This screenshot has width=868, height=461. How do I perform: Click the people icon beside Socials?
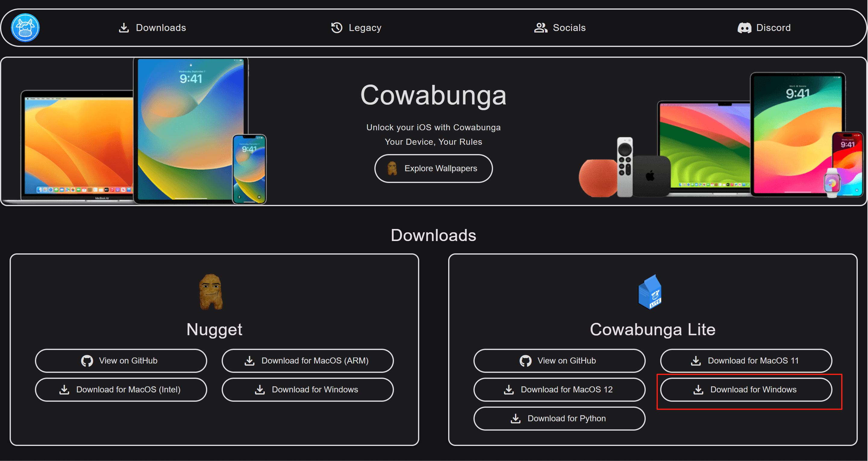pos(541,28)
